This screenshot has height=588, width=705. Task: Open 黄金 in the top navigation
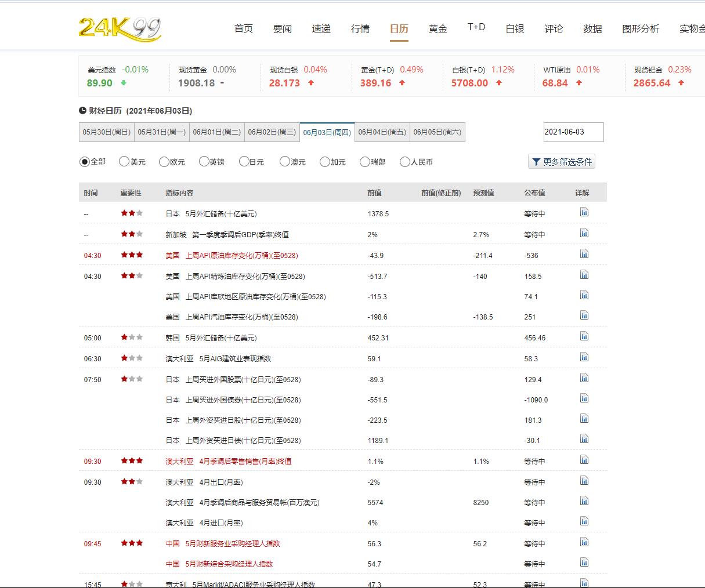(x=438, y=29)
